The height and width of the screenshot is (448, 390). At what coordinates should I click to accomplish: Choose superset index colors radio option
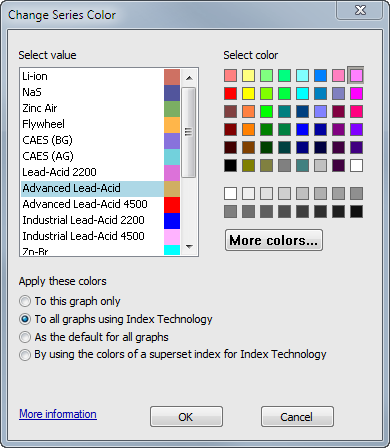click(173, 354)
